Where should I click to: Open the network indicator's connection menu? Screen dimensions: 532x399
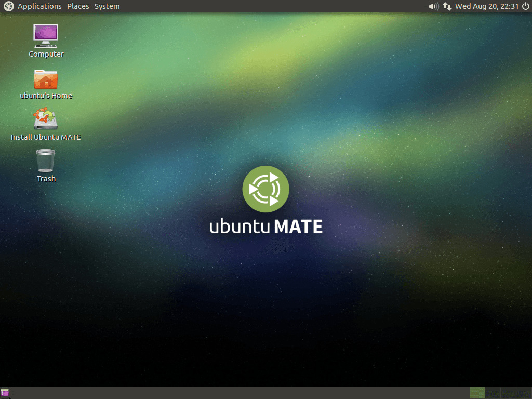(447, 6)
